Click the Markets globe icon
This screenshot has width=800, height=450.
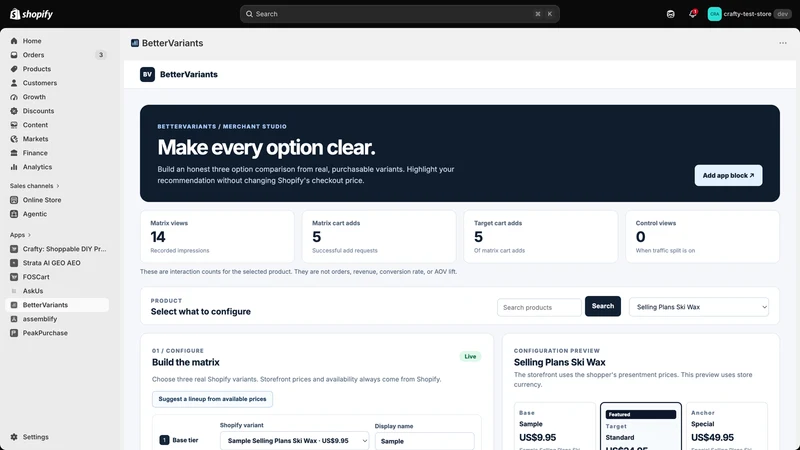[14, 139]
